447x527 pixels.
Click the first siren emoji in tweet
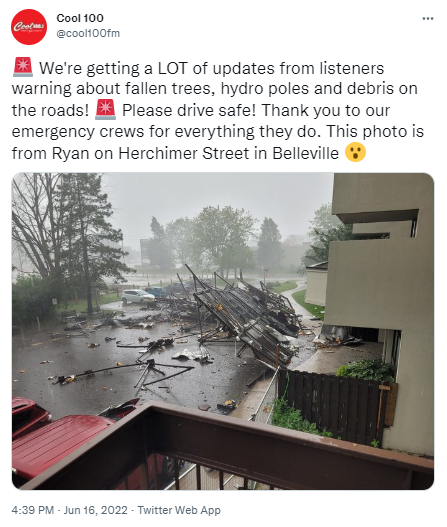[23, 67]
